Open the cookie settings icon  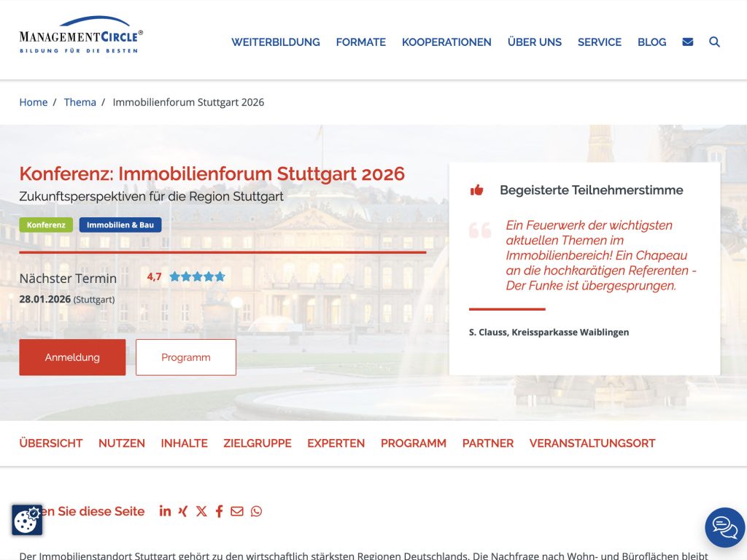(x=26, y=521)
